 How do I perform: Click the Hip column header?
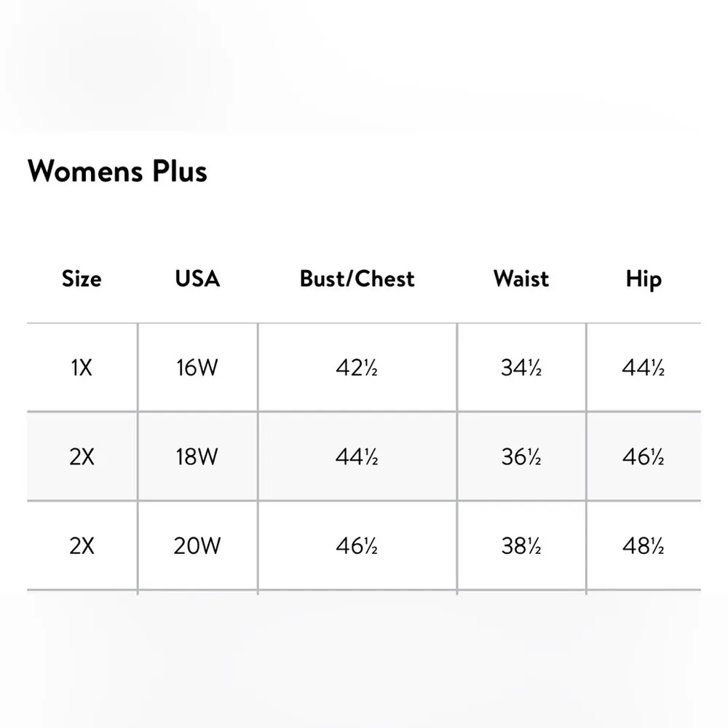coord(644,279)
